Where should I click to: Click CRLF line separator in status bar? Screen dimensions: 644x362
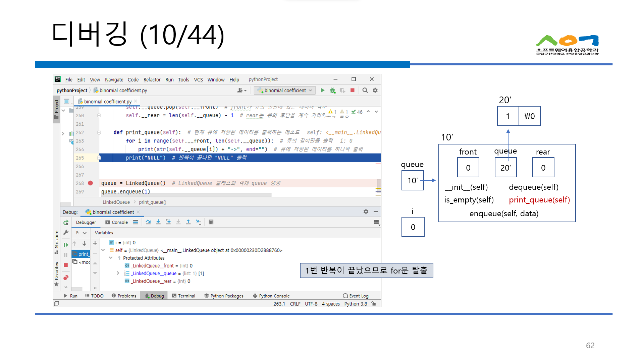(295, 304)
